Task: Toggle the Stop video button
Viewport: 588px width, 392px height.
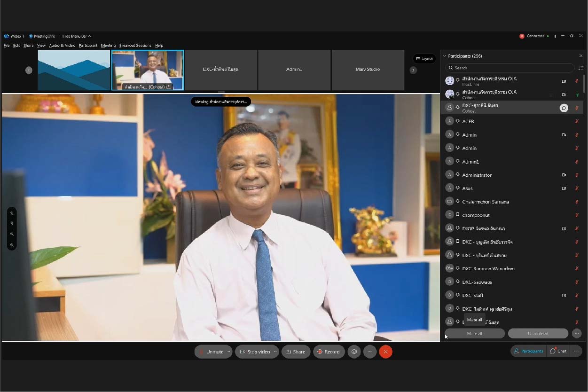Action: [255, 352]
